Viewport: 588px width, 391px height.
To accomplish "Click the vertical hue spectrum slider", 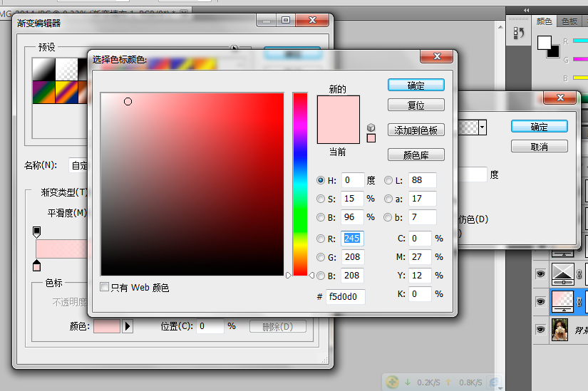I will (x=300, y=184).
